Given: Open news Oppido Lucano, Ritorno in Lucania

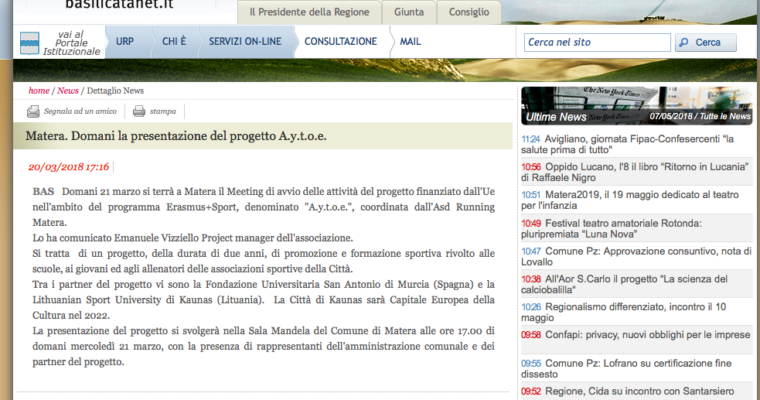Looking at the screenshot, I should (637, 172).
